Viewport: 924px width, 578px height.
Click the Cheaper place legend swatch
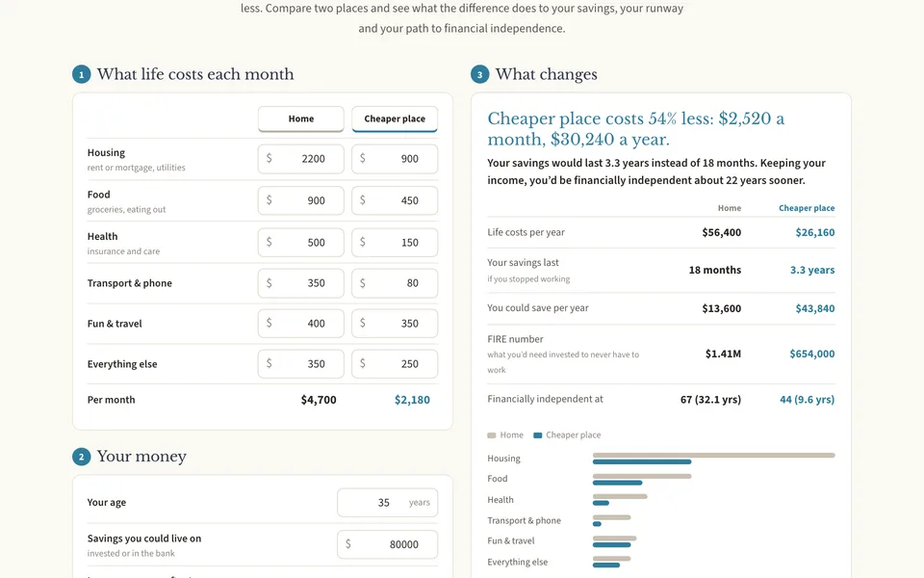[537, 435]
